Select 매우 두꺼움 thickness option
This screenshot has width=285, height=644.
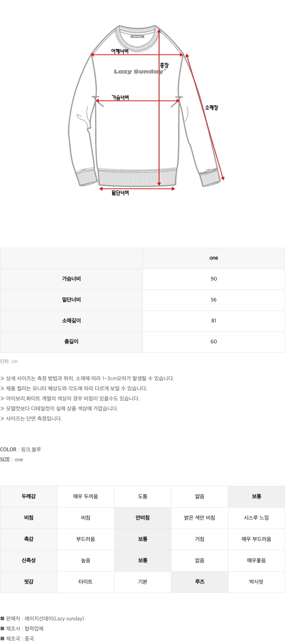[85, 497]
